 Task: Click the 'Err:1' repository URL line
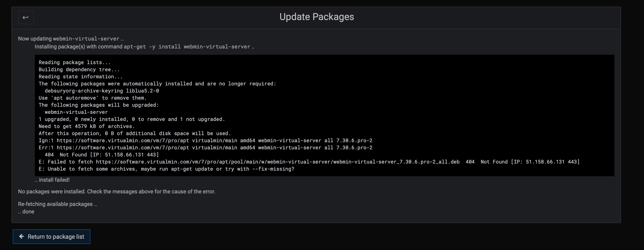tap(205, 148)
